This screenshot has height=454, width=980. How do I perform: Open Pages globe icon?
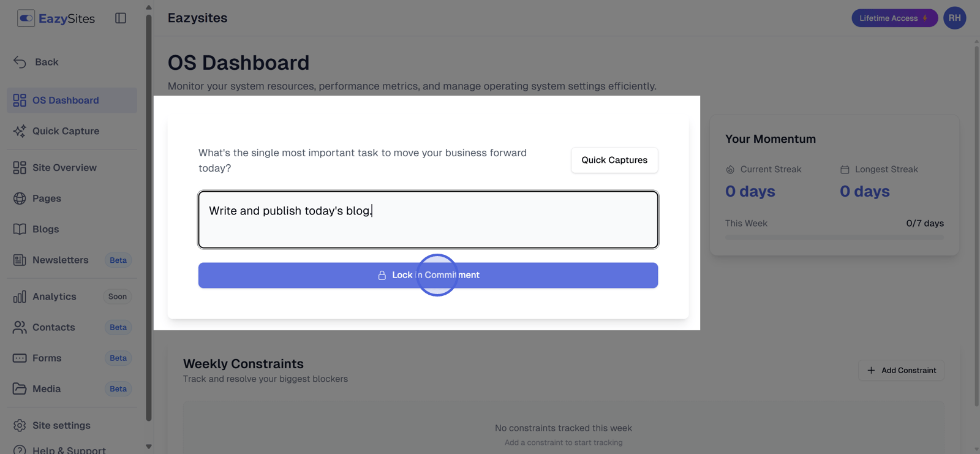pyautogui.click(x=20, y=199)
